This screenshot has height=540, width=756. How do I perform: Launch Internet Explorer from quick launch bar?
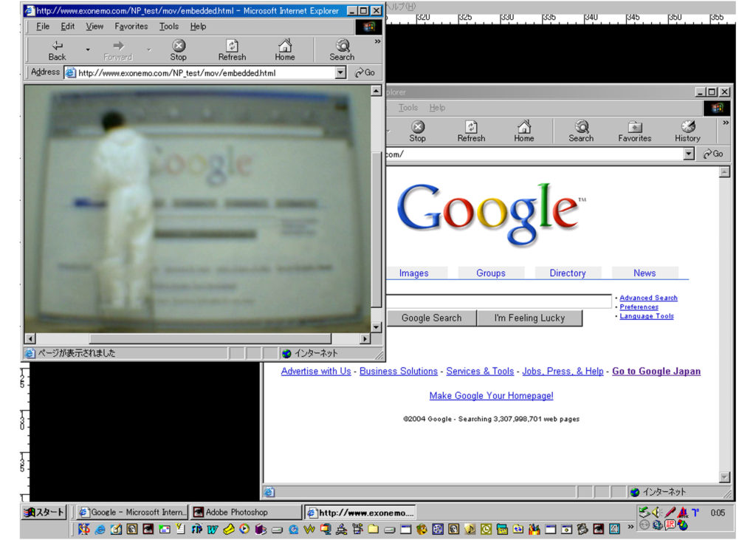(100, 530)
